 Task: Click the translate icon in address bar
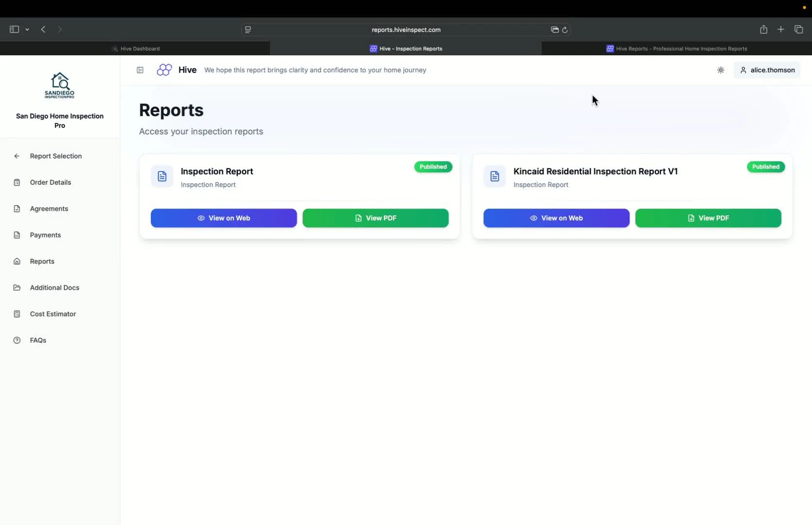point(554,30)
